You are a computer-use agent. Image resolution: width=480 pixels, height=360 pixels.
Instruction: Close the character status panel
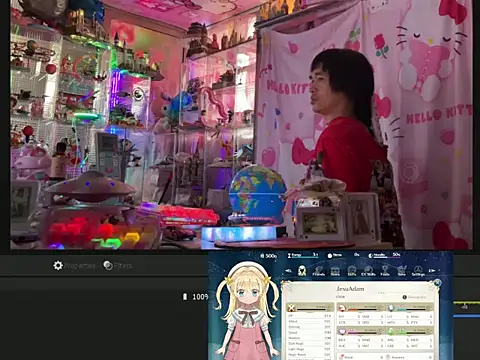tap(437, 283)
